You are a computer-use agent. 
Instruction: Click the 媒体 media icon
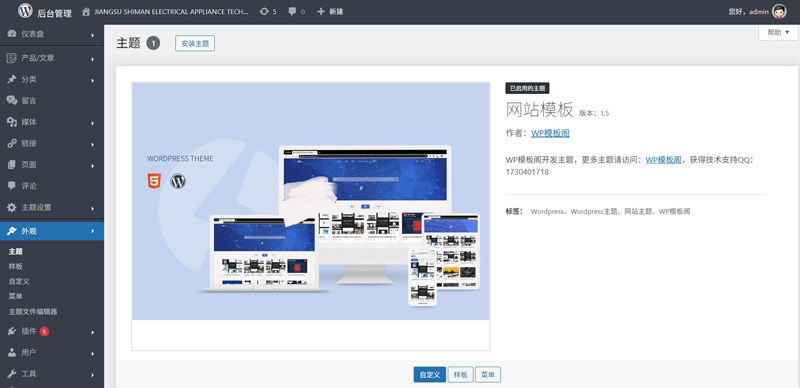(x=12, y=122)
